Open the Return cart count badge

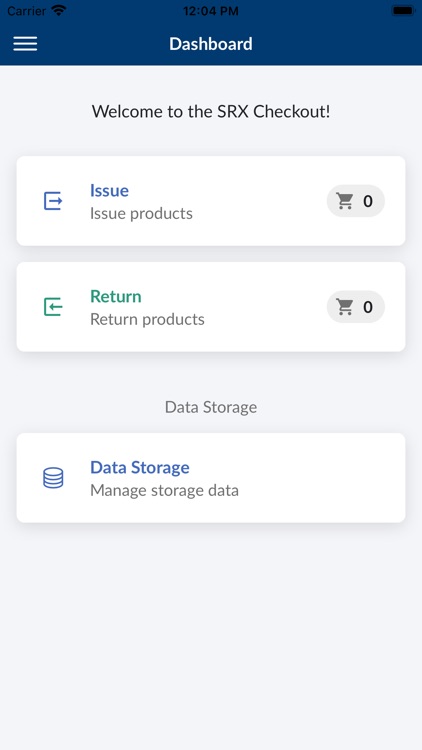point(355,307)
